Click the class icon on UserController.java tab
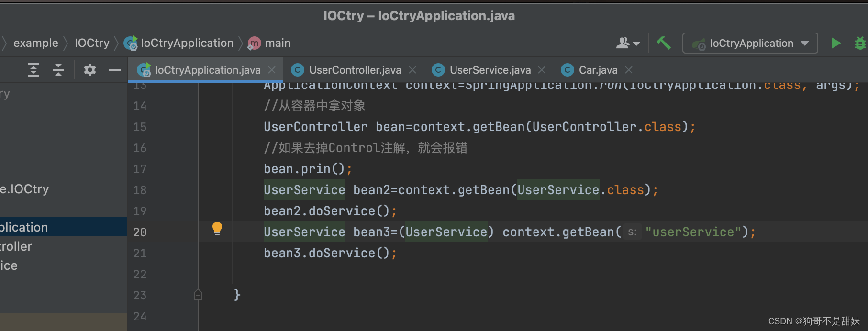Image resolution: width=868 pixels, height=331 pixels. [297, 70]
